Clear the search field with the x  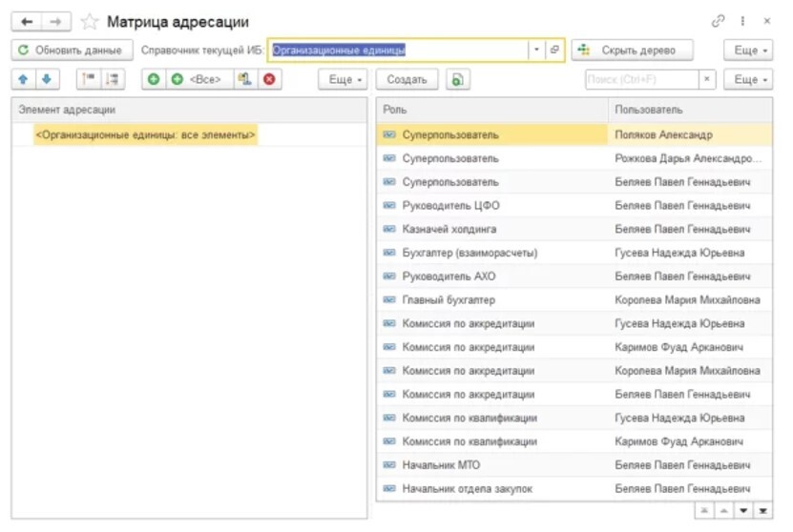(x=707, y=79)
